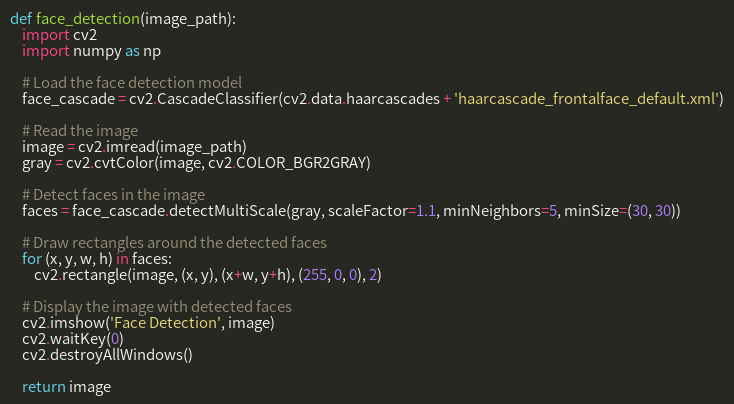Click the 'Face Detection' string
734x404 pixels.
(x=164, y=323)
